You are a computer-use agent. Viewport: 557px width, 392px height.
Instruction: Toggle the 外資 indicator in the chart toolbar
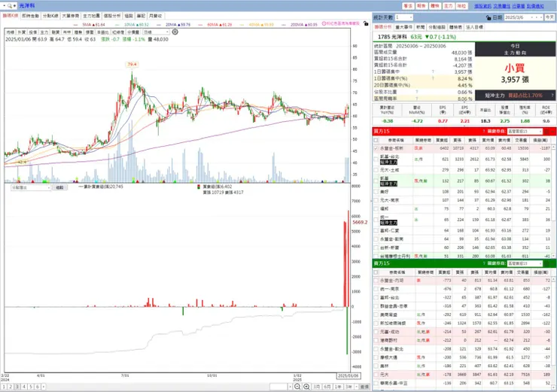tap(21, 32)
